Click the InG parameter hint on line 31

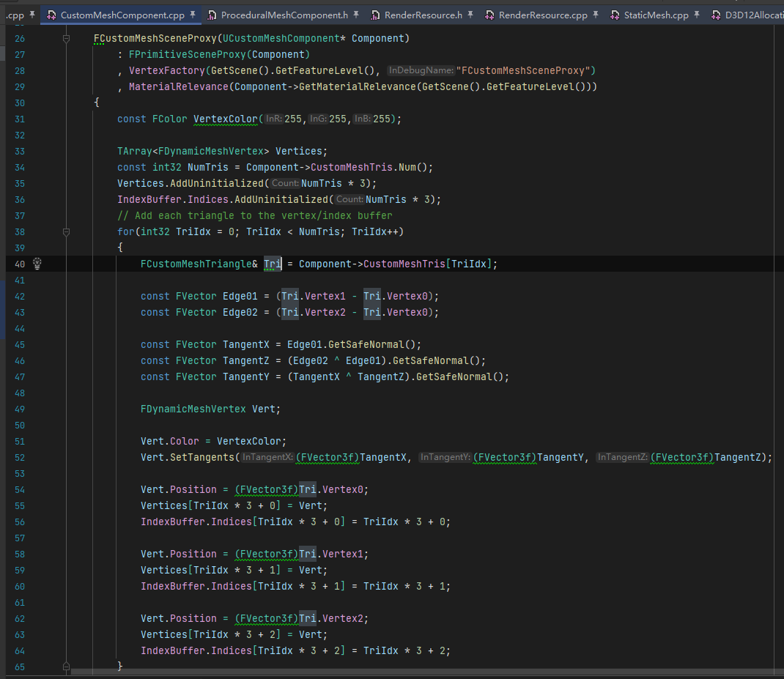pyautogui.click(x=318, y=119)
